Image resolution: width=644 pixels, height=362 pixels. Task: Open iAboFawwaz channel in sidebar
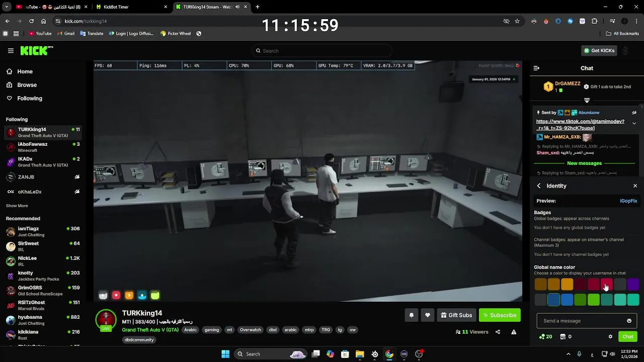[43, 147]
